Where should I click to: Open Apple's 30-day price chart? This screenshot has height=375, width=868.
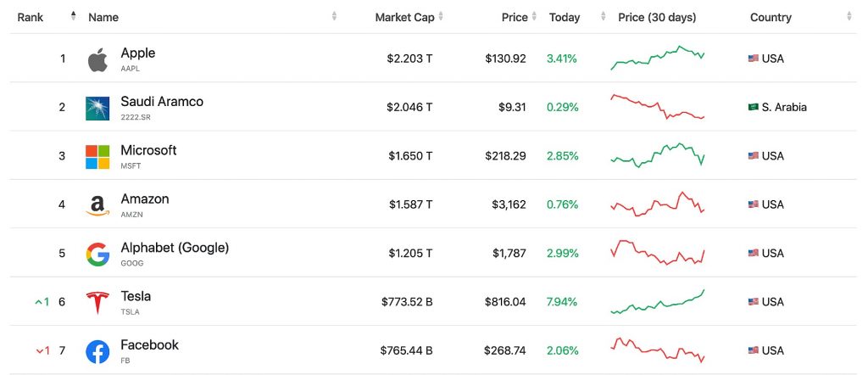(x=658, y=59)
